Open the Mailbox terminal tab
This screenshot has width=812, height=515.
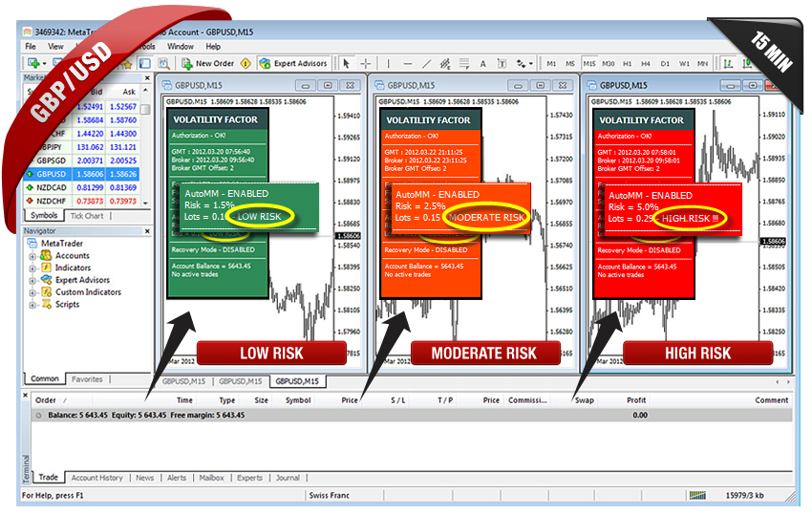(211, 478)
